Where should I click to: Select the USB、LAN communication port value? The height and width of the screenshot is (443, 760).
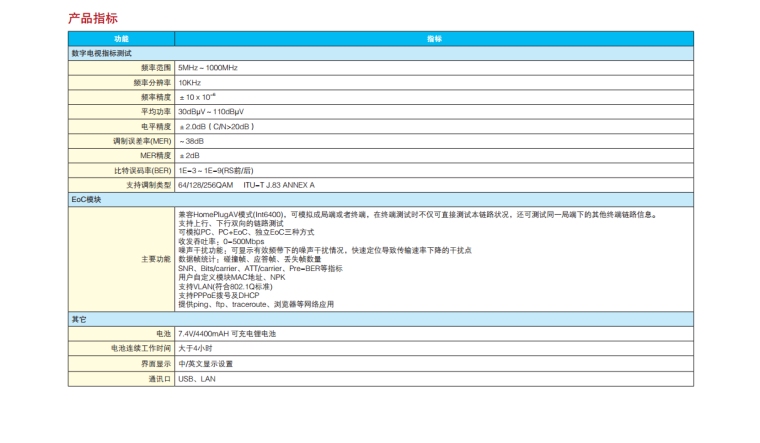click(197, 379)
